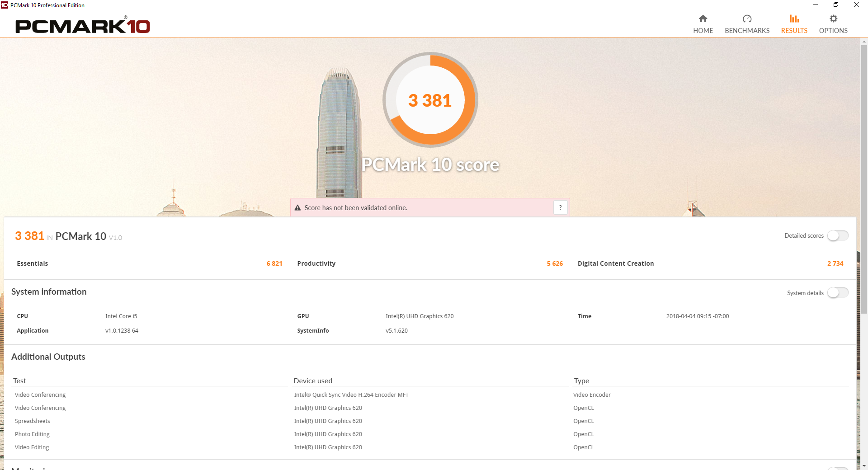The height and width of the screenshot is (470, 868).
Task: Click the circular 3 381 score gauge
Action: pos(430,100)
